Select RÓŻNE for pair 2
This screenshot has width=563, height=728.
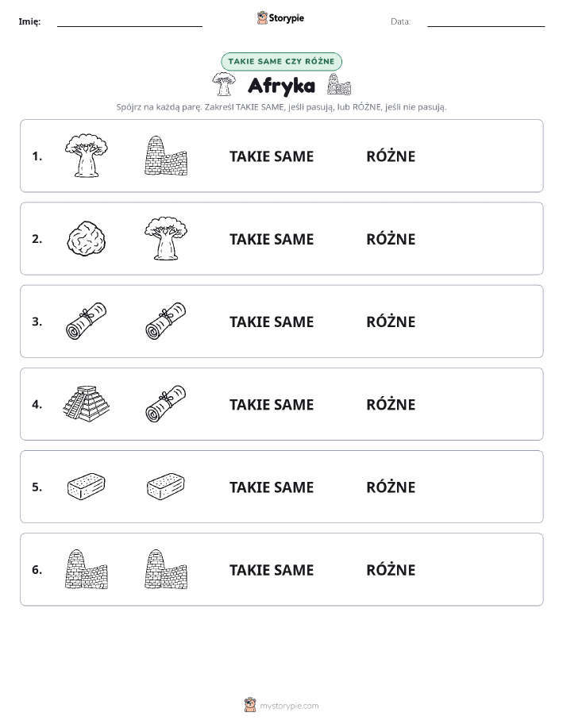[391, 239]
